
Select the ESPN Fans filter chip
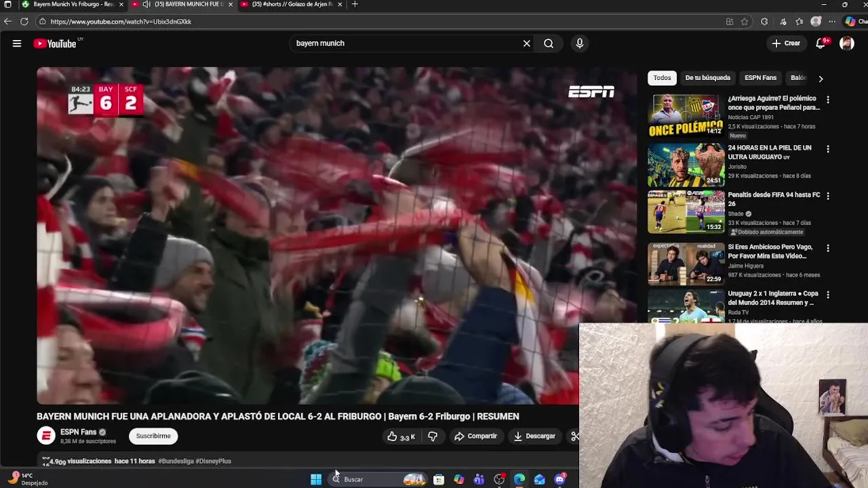760,78
